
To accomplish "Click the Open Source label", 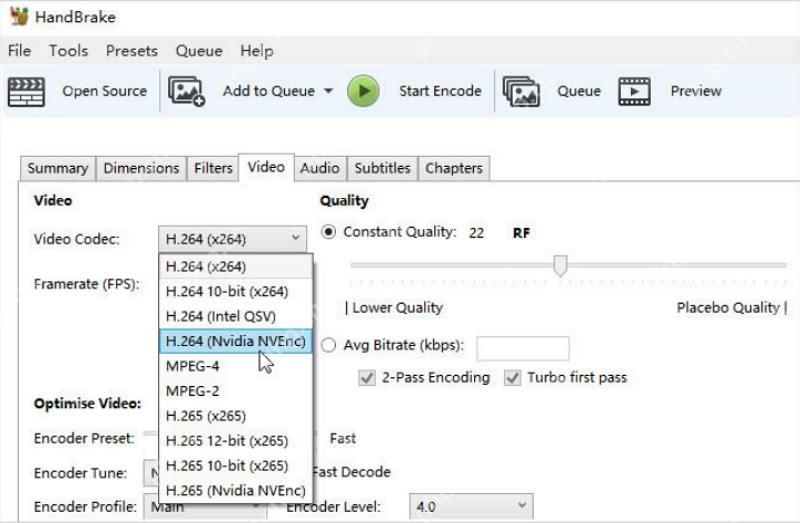I will 105,91.
